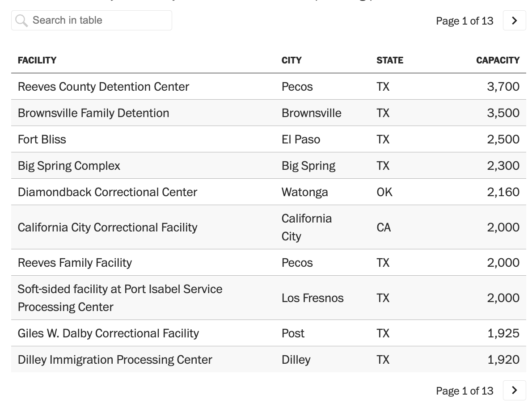
Task: Click the Fort Bliss facility name
Action: pos(42,139)
